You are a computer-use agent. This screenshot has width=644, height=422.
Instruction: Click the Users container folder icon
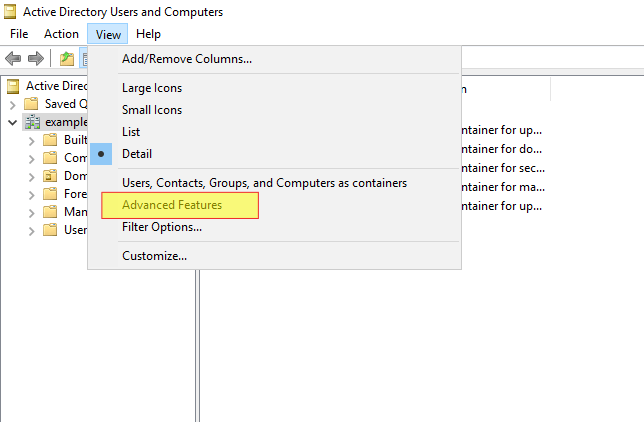[50, 230]
